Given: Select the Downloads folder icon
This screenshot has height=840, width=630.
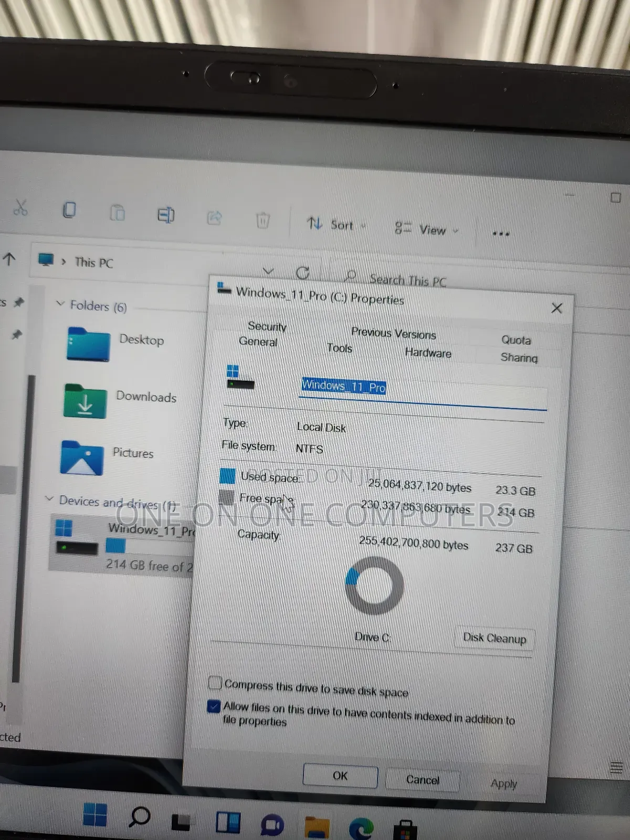Looking at the screenshot, I should pos(85,401).
